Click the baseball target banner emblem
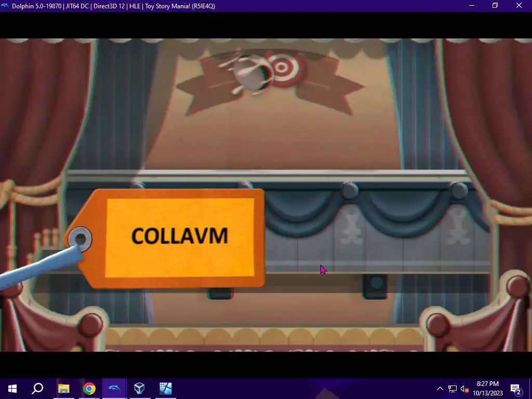 pos(270,82)
